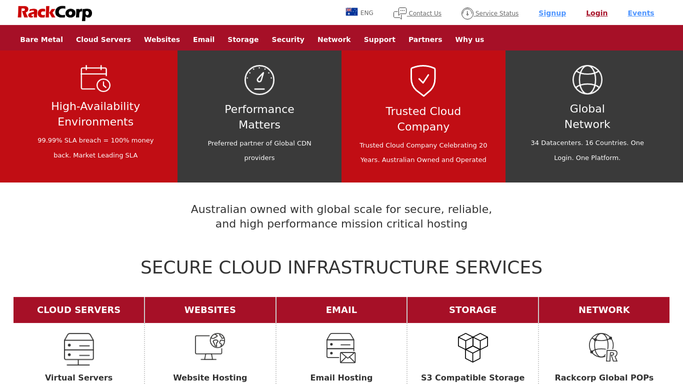Go home via the RackCorp logo
The width and height of the screenshot is (683, 384).
(x=55, y=13)
